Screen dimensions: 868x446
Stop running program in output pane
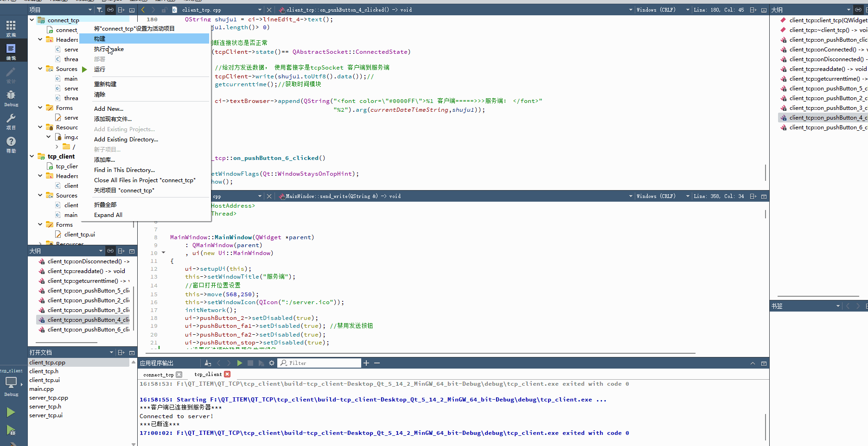[x=250, y=363]
